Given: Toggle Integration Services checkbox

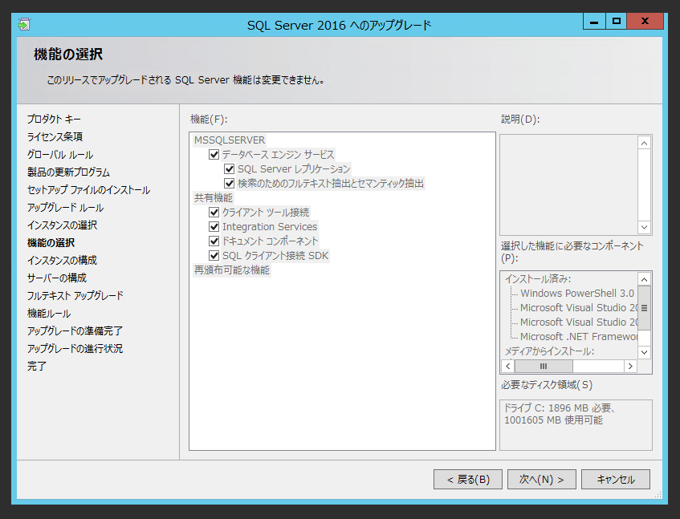Looking at the screenshot, I should (214, 226).
